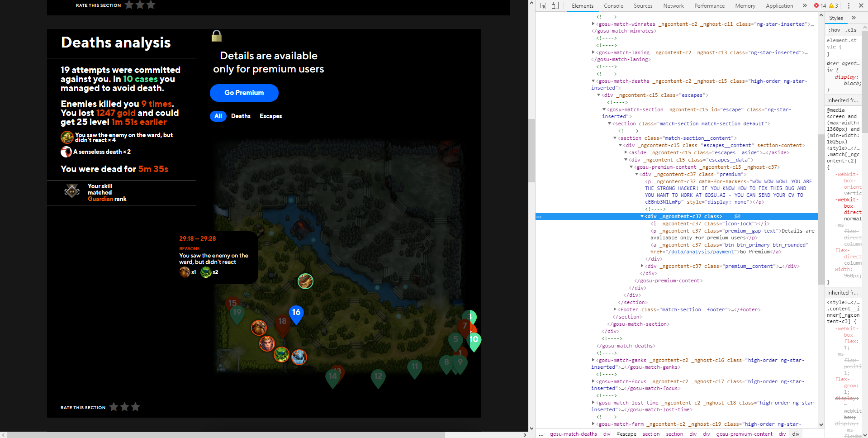The height and width of the screenshot is (438, 868).
Task: Show more DevTools tabs chevron
Action: (805, 6)
